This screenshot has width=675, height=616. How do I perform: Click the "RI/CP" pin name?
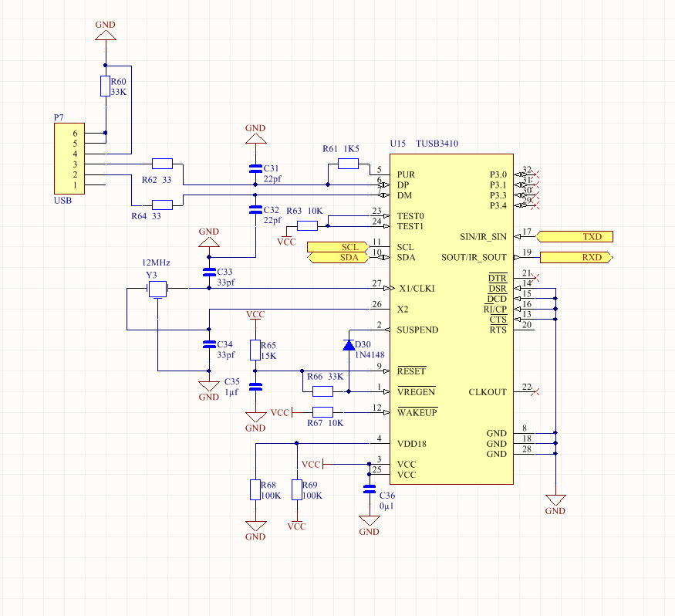(495, 310)
